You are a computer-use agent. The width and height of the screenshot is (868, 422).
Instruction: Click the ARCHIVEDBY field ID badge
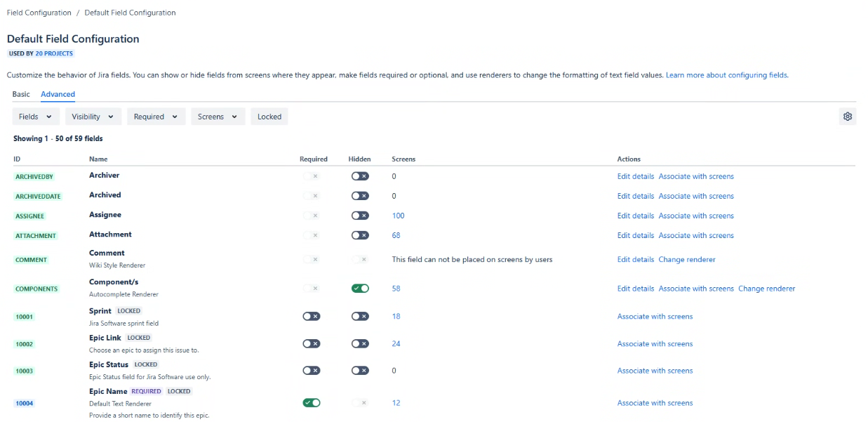click(34, 177)
